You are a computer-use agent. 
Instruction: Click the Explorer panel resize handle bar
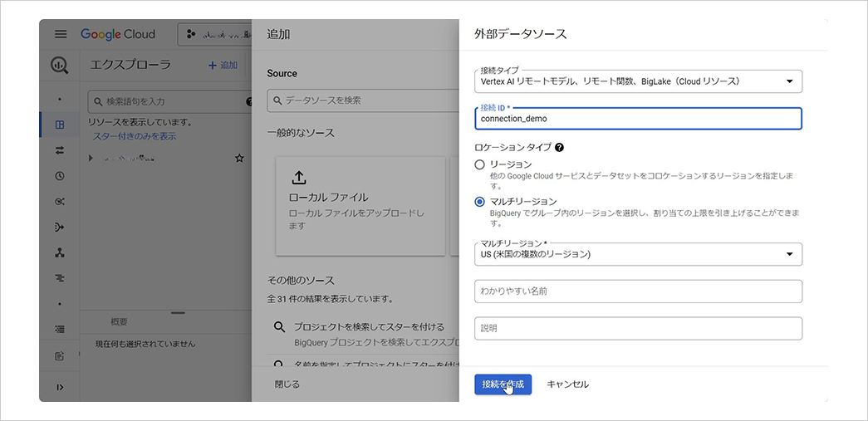coord(178,313)
